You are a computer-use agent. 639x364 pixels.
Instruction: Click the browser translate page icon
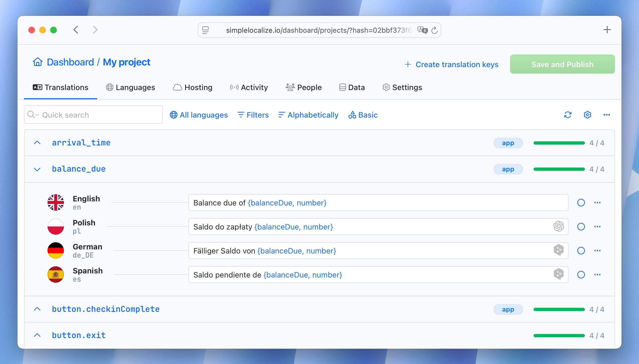(x=422, y=30)
